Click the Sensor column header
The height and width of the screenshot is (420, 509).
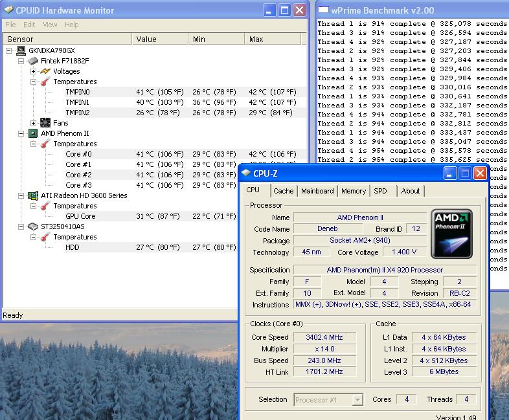pos(67,39)
